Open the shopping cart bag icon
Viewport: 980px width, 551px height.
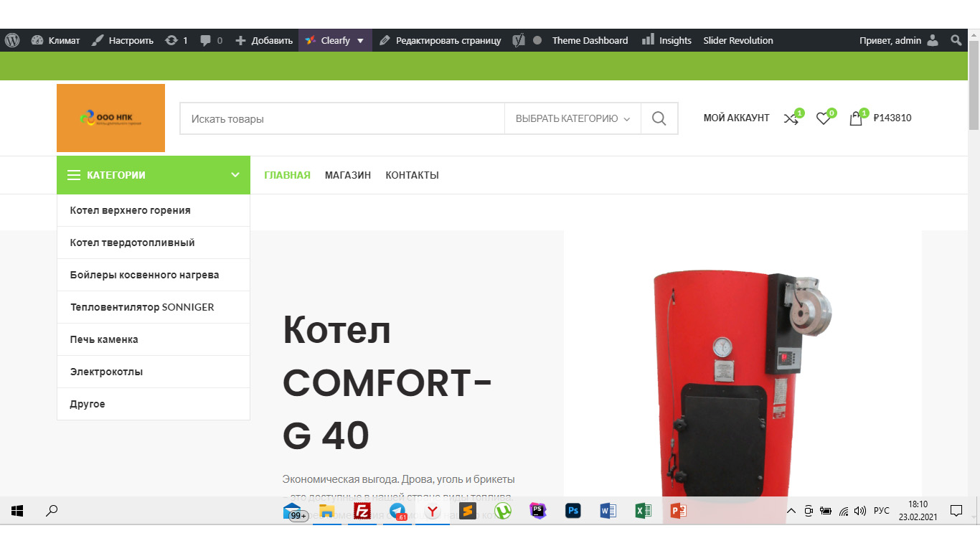tap(856, 118)
